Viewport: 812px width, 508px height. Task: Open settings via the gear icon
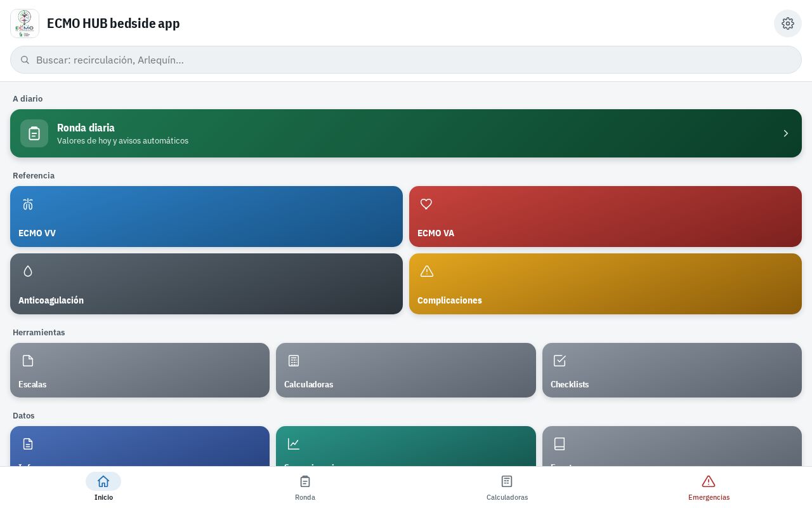coord(788,23)
